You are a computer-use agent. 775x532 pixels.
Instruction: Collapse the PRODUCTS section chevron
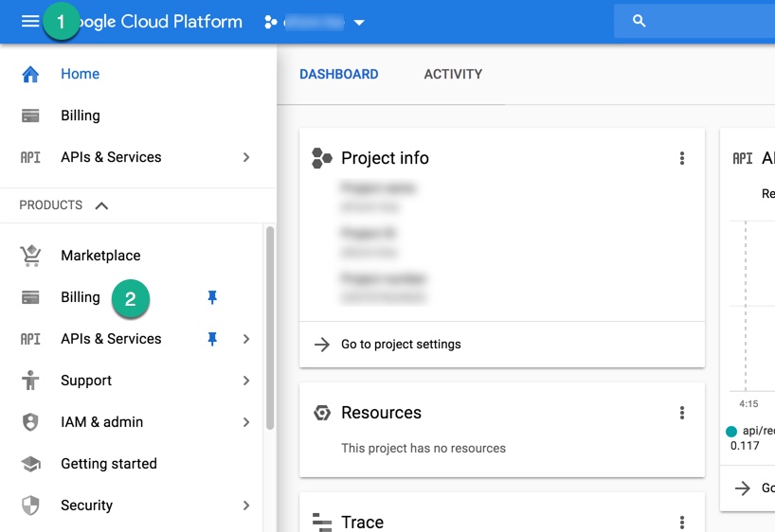click(101, 205)
